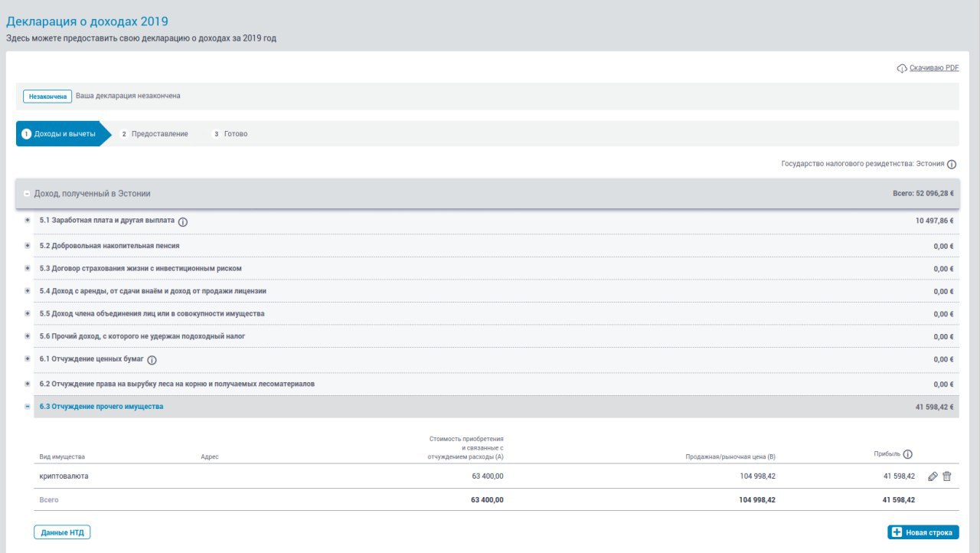
Task: Download the declaration via Скачиваю PDF link
Action: click(x=934, y=68)
